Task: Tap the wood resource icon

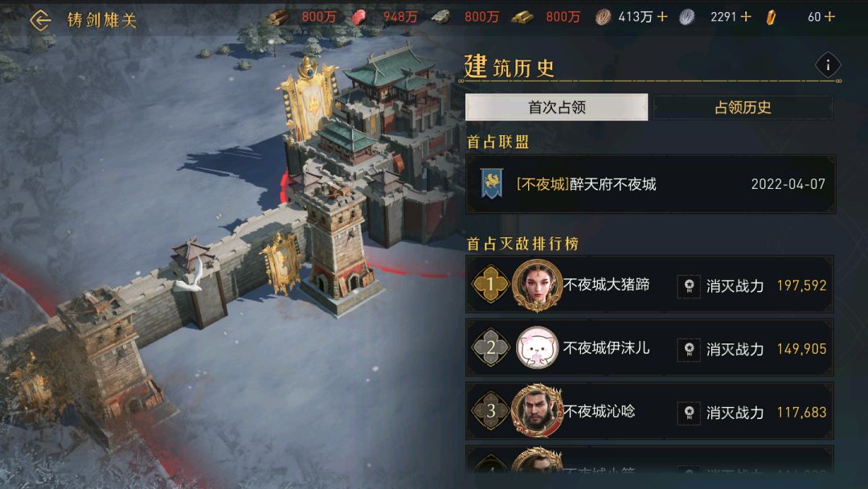Action: coord(280,17)
